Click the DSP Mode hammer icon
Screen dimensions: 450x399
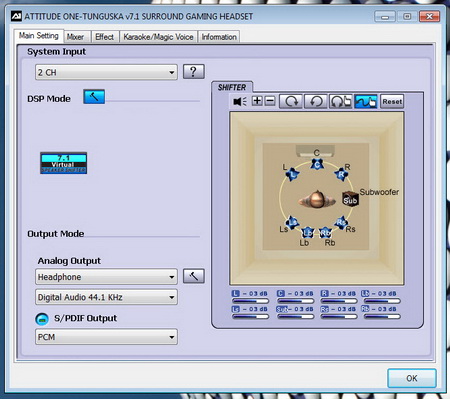coord(94,97)
